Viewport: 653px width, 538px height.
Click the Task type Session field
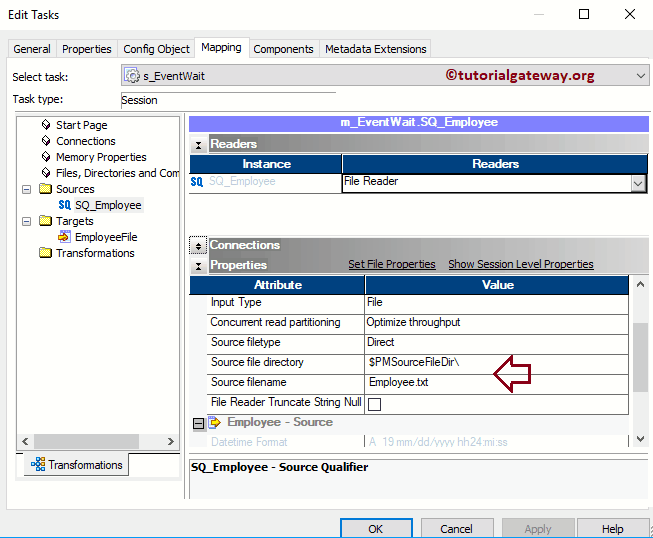(228, 100)
